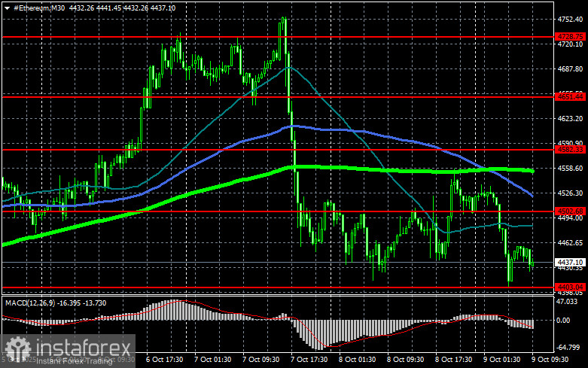Click the 4687.80 price axis label
Screen dimensions: 588x368
(570, 69)
